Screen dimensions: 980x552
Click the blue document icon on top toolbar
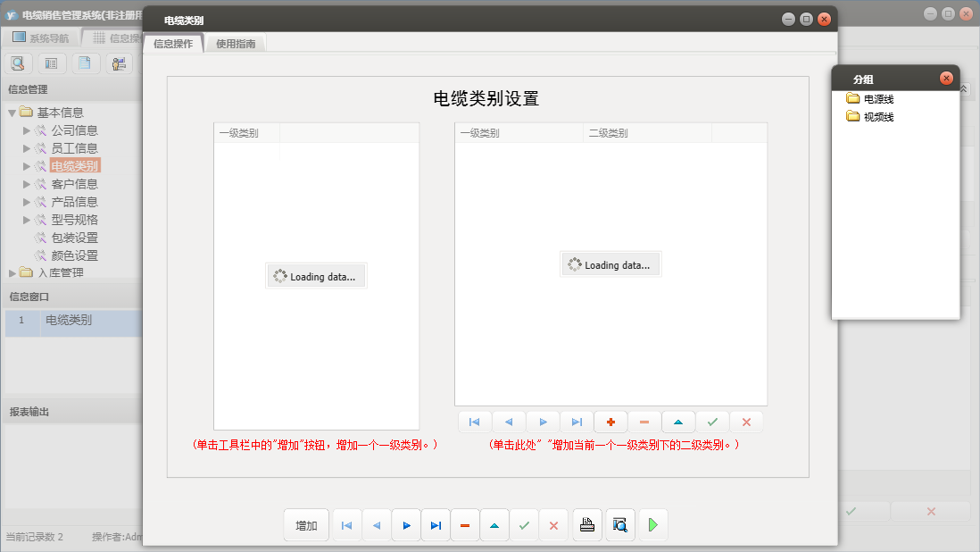coord(85,63)
